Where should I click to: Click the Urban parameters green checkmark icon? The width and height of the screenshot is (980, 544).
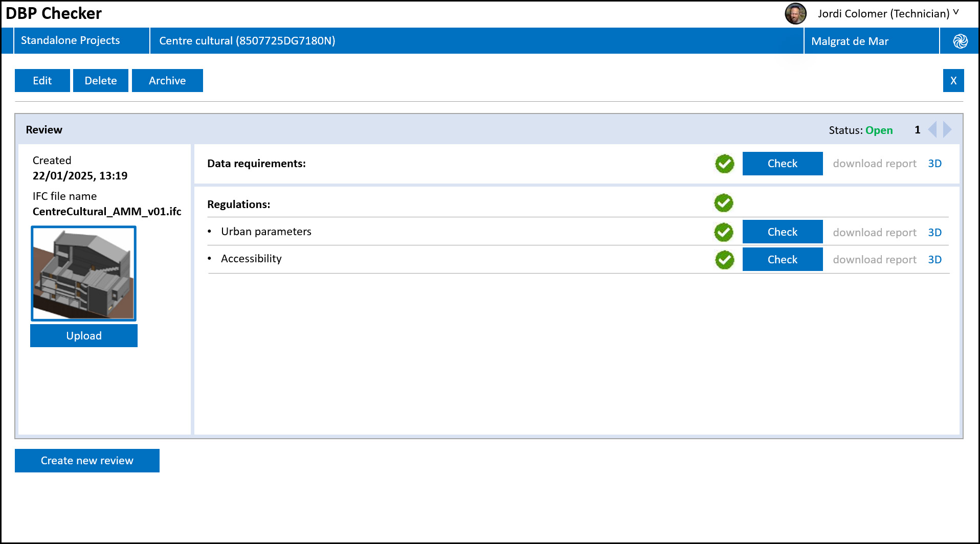(x=723, y=232)
